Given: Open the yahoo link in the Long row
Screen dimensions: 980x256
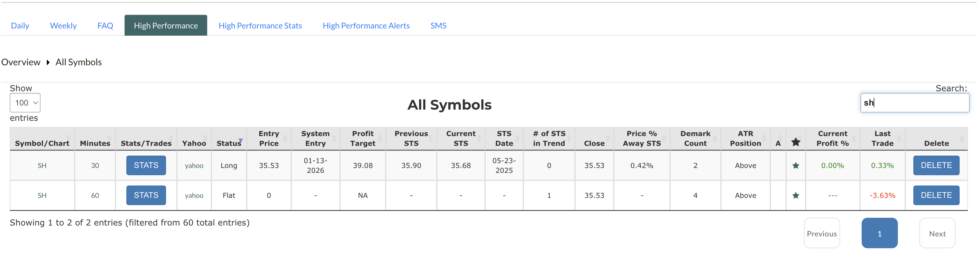Looking at the screenshot, I should 194,166.
